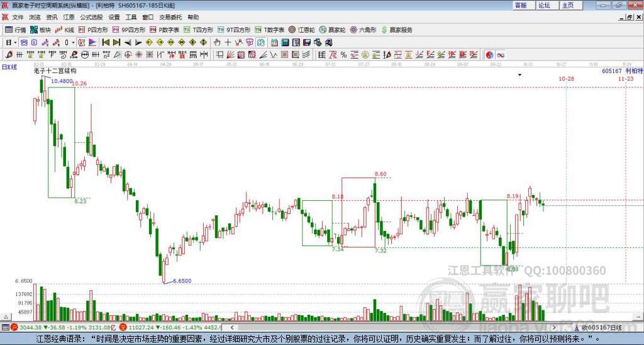Select the percent % retracement tool

pyautogui.click(x=343, y=55)
